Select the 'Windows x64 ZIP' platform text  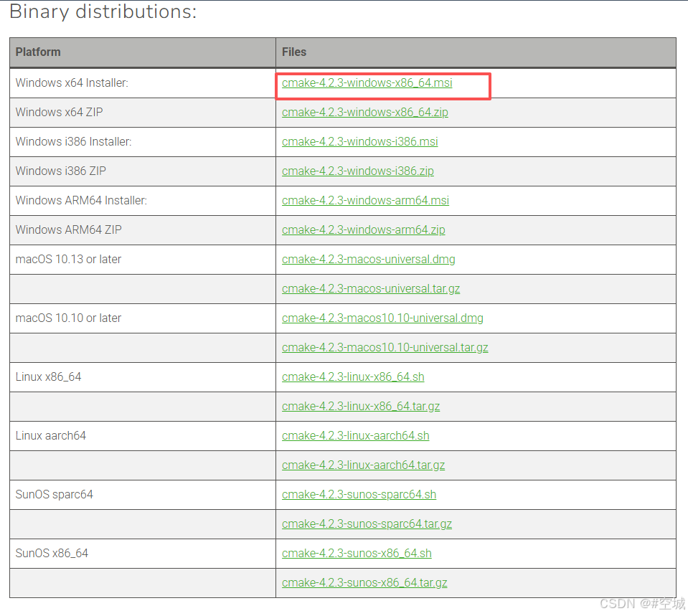click(x=60, y=113)
